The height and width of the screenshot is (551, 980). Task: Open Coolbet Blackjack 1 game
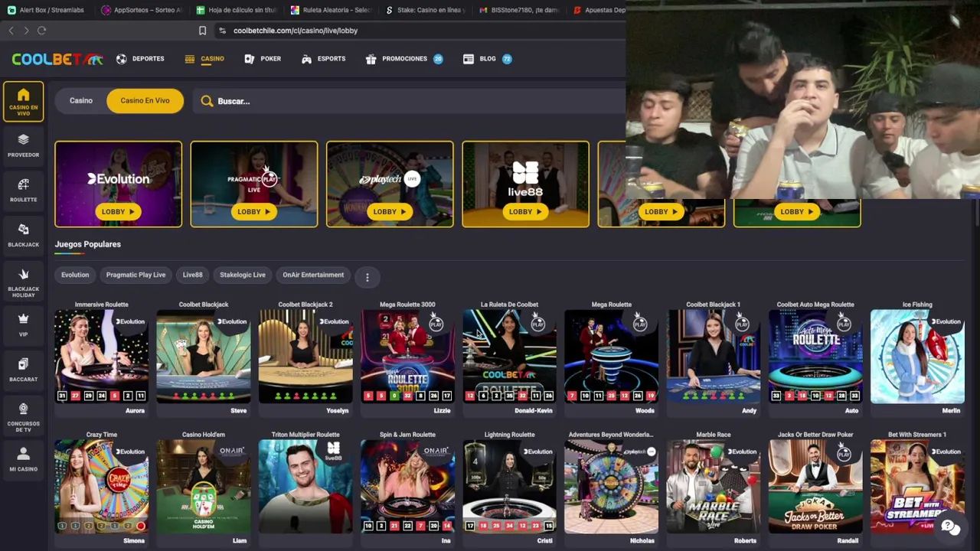713,357
